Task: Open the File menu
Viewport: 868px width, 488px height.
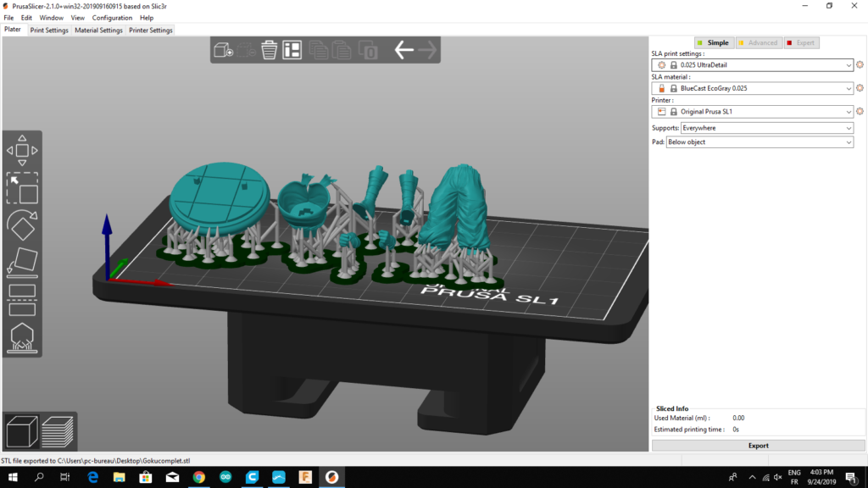Action: pos(8,18)
